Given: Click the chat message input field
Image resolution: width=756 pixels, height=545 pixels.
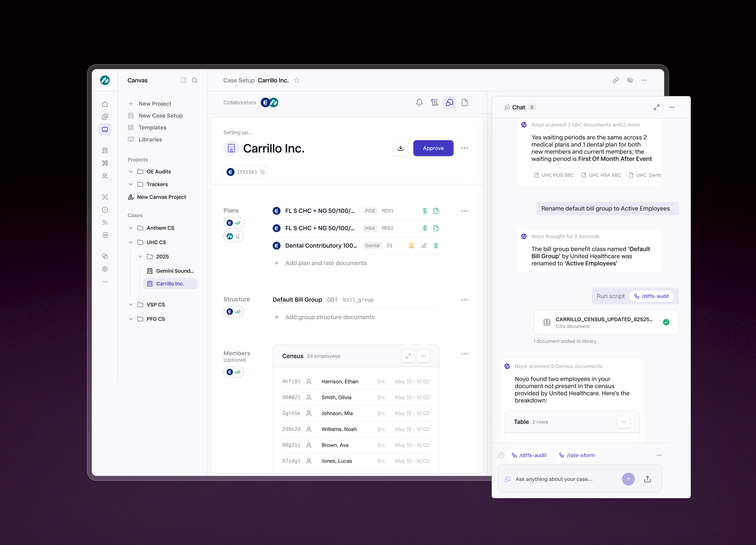Looking at the screenshot, I should point(563,479).
